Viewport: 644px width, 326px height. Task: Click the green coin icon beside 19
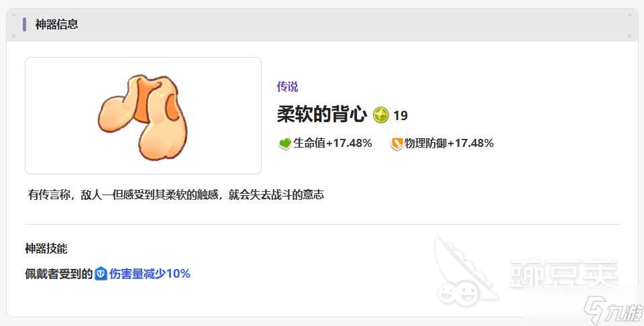pyautogui.click(x=381, y=115)
